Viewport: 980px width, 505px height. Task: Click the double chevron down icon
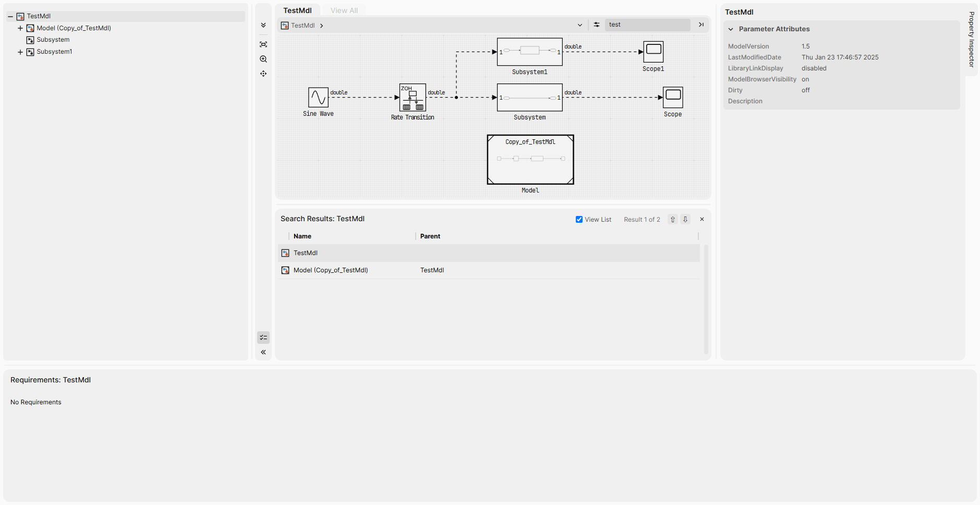pos(263,25)
